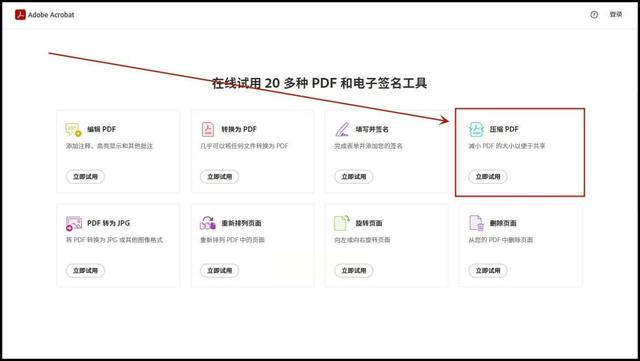Click the 压缩 PDF compress icon
This screenshot has width=640, height=361.
point(476,129)
